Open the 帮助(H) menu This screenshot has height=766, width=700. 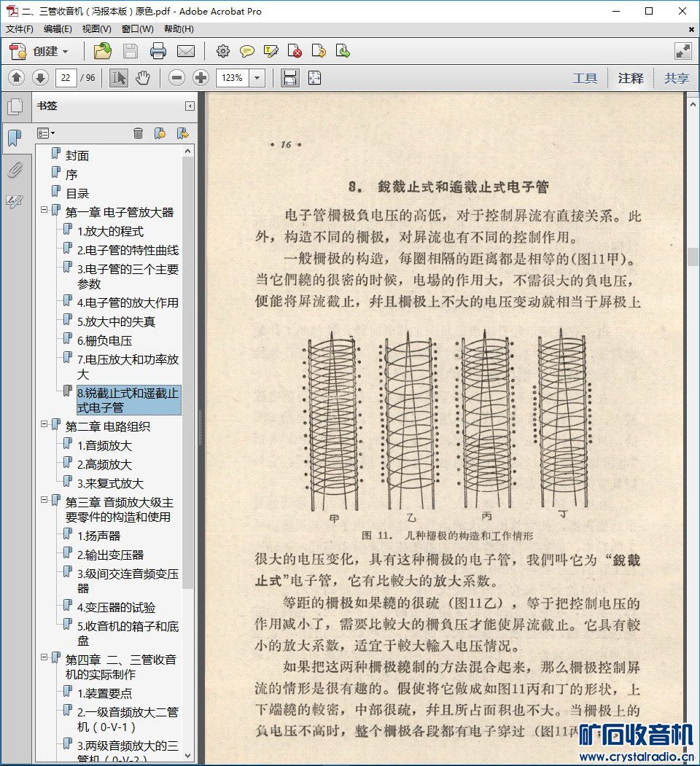point(179,29)
